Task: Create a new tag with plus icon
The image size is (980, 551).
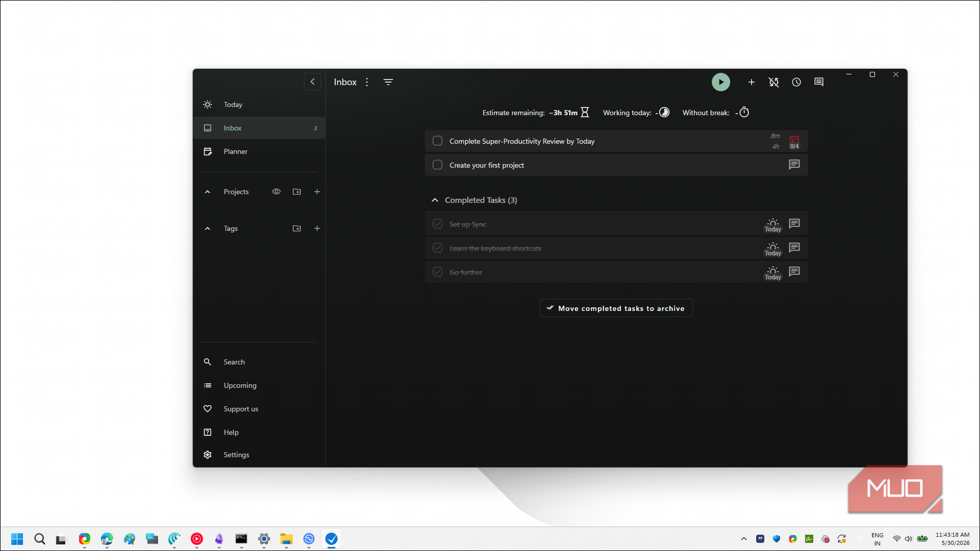Action: coord(317,229)
